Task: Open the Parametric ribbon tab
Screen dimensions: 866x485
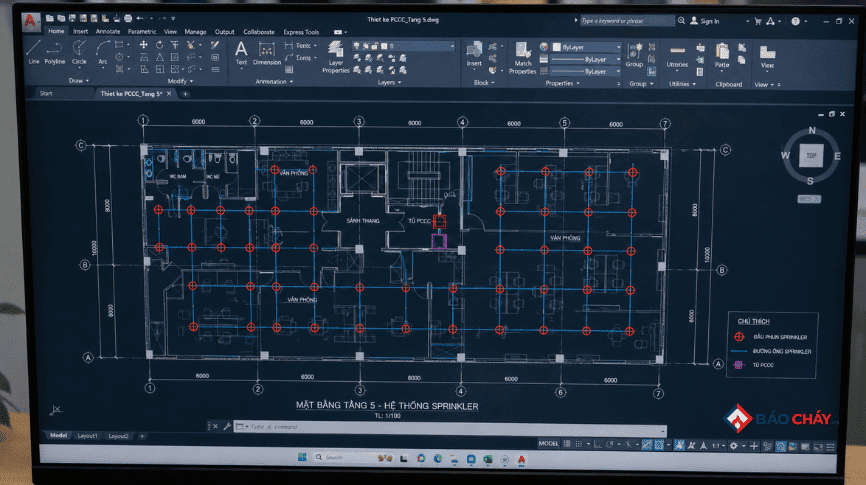Action: click(x=142, y=31)
